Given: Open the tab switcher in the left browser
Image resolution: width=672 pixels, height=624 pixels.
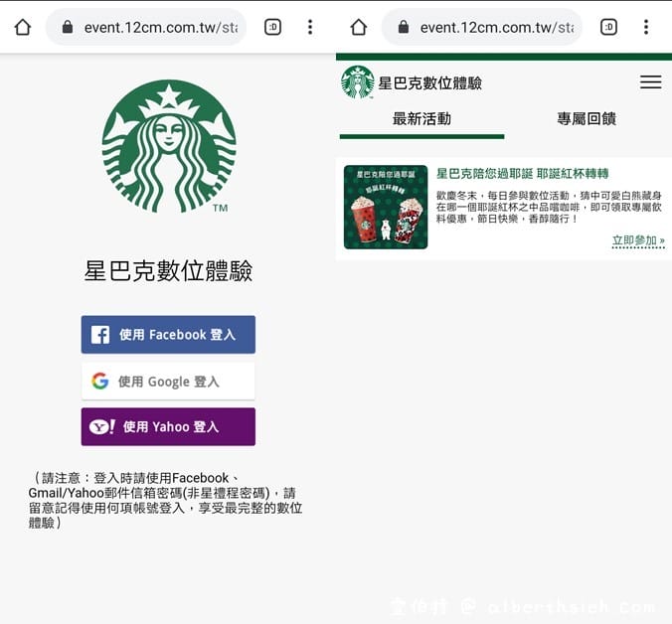Looking at the screenshot, I should (x=272, y=27).
